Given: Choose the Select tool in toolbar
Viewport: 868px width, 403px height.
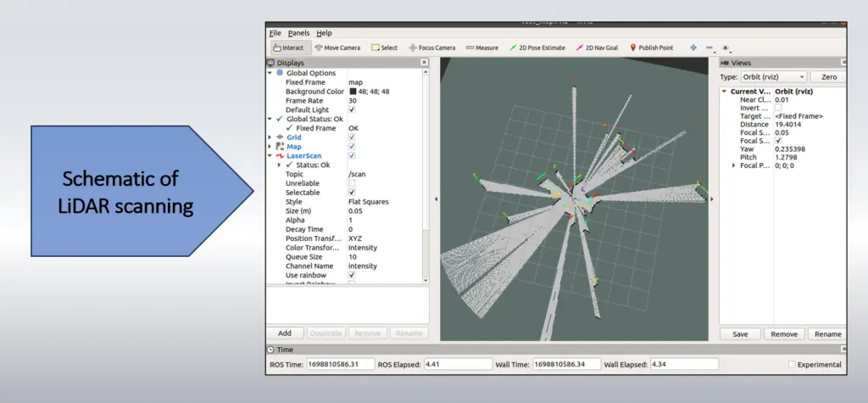Looking at the screenshot, I should pyautogui.click(x=385, y=48).
